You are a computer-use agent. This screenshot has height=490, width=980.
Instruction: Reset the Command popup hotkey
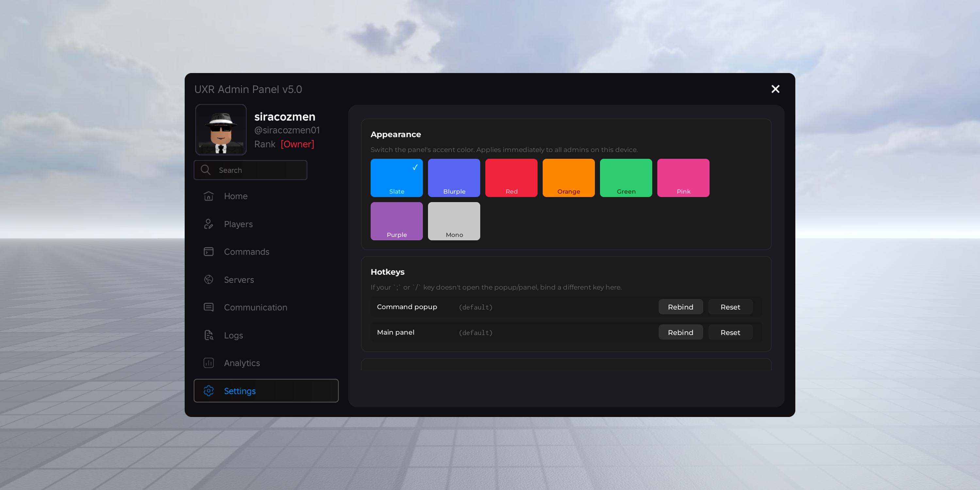[730, 307]
